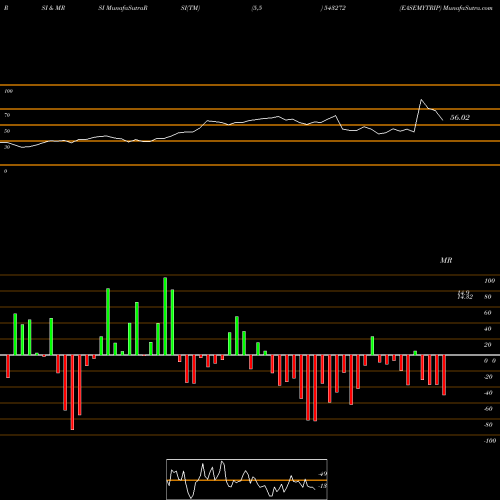Click the 20 label on MR axis
This screenshot has width=500, height=500.
488,345
